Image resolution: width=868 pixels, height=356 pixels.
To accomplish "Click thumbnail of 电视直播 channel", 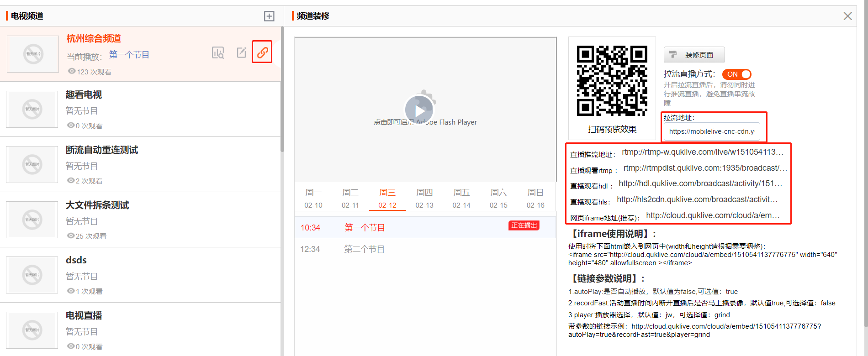I will (x=32, y=330).
